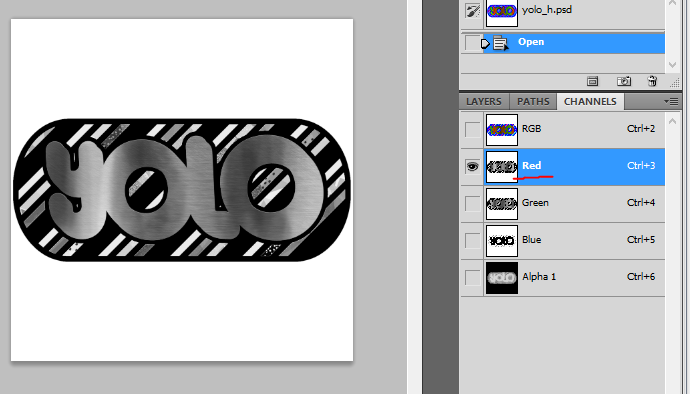The image size is (690, 394).
Task: Show the Green channel visibility box
Action: [473, 203]
